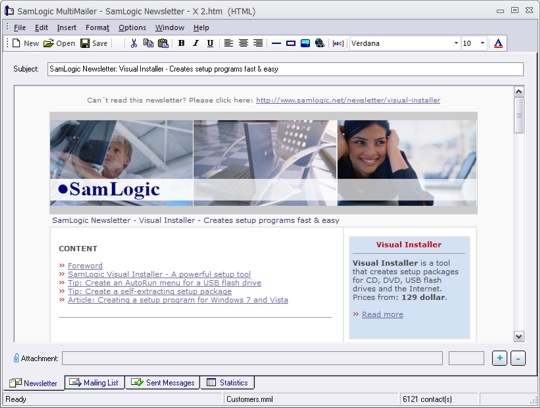Click the editor vertical scrollbar thumb
Viewport: 540px width, 408px height.
[x=519, y=115]
